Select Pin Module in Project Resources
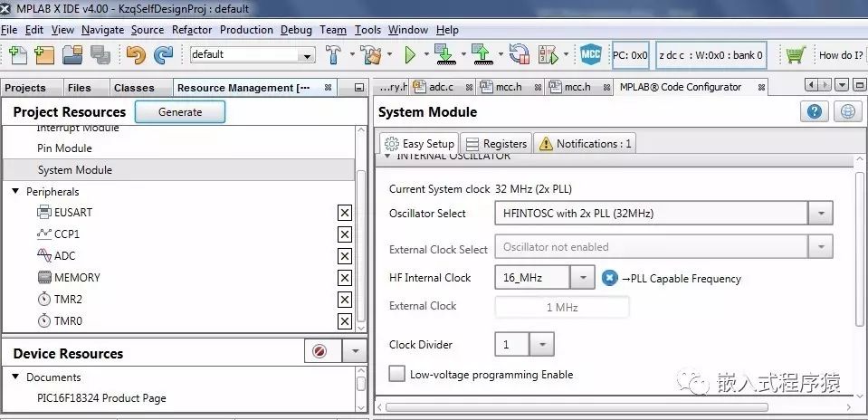 pos(64,148)
